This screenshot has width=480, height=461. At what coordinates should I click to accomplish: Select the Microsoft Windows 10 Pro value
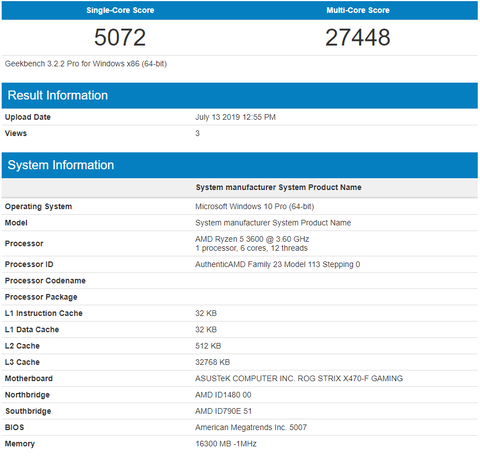coord(255,207)
